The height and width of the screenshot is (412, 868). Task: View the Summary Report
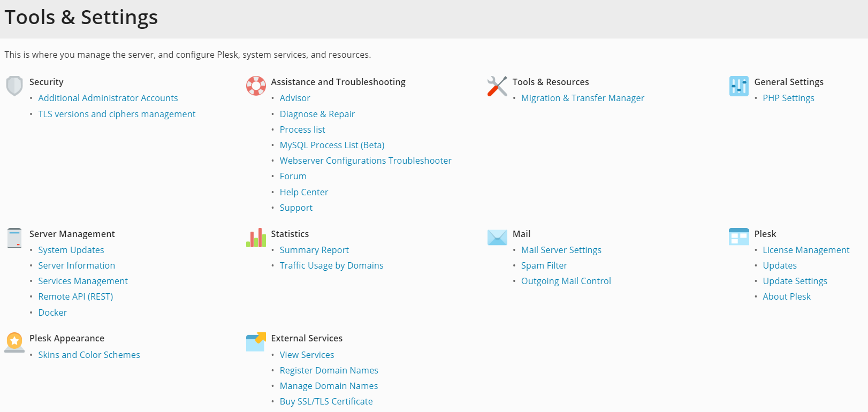314,250
